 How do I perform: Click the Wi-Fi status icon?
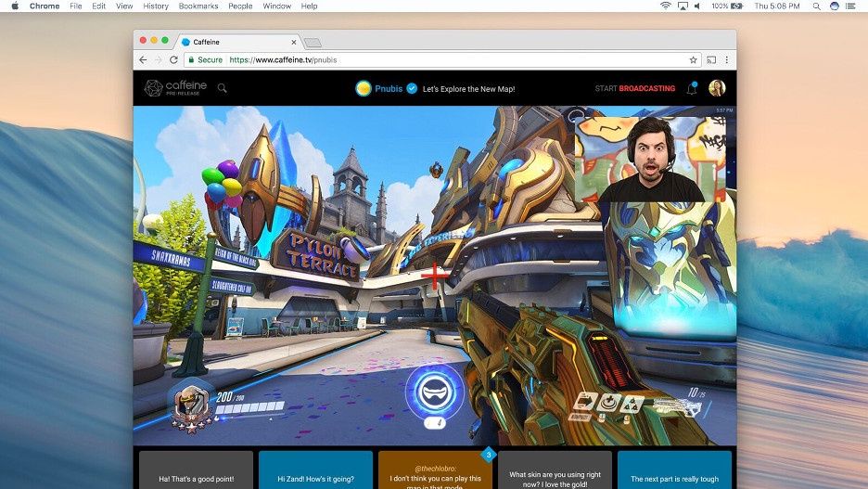[666, 6]
